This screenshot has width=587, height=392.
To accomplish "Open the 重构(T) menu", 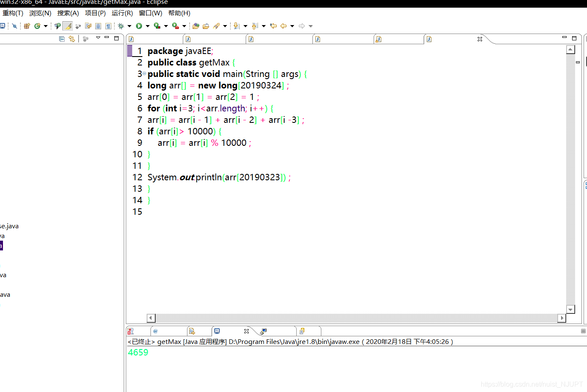I will 13,13.
